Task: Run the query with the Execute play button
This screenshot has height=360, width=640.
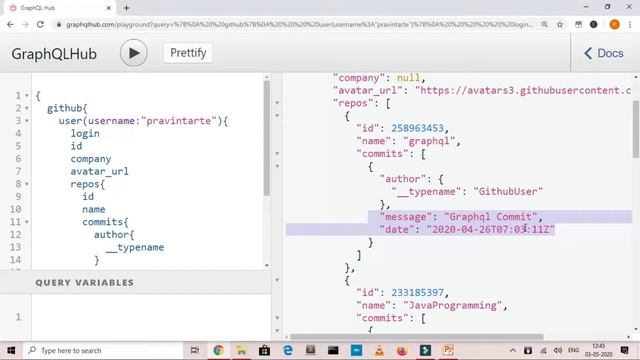Action: point(133,53)
